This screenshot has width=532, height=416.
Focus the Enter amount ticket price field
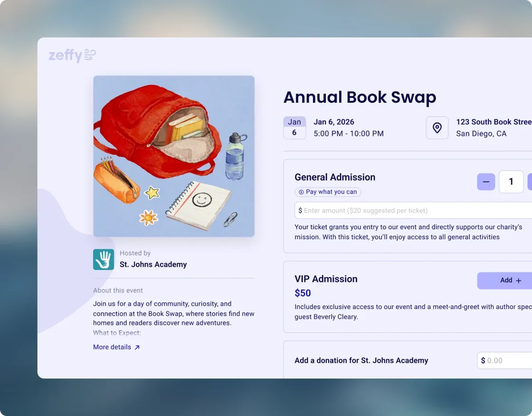(413, 211)
